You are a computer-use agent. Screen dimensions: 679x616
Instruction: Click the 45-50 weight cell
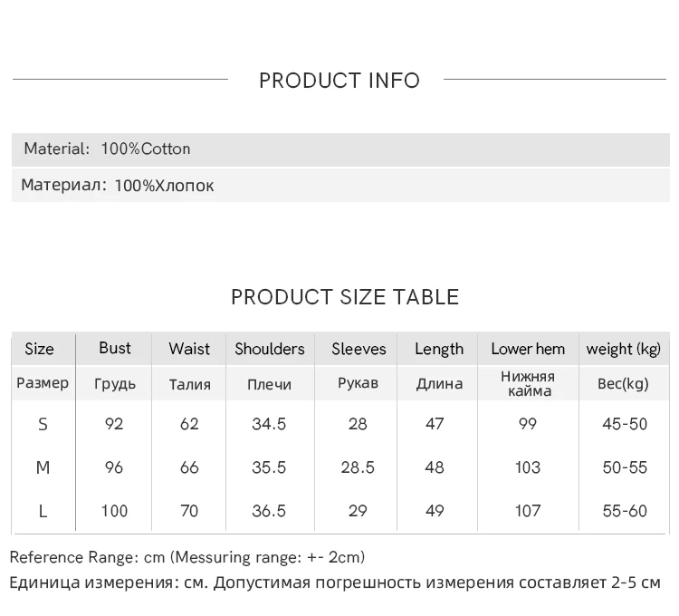click(x=625, y=424)
